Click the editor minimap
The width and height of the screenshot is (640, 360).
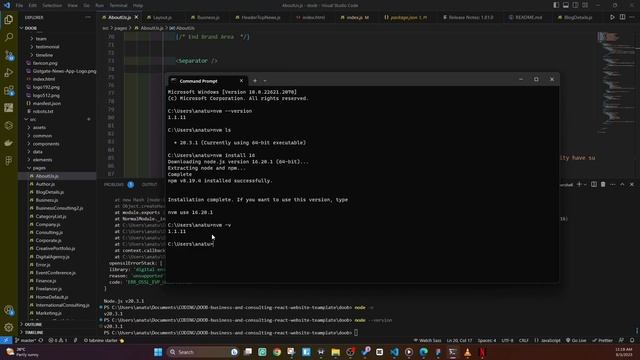pos(616,82)
